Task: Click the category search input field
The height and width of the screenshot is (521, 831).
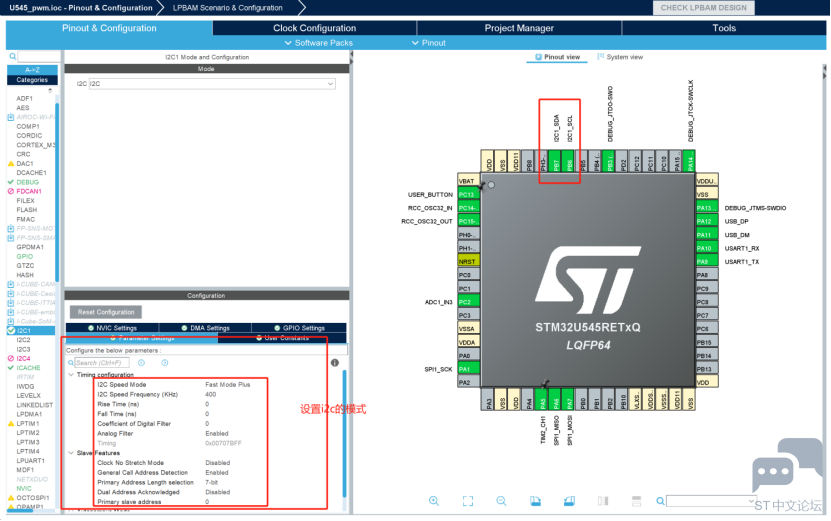Action: point(39,56)
